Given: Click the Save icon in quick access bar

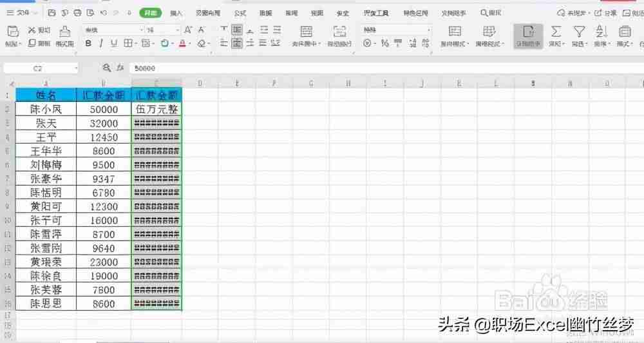Looking at the screenshot, I should tap(52, 13).
